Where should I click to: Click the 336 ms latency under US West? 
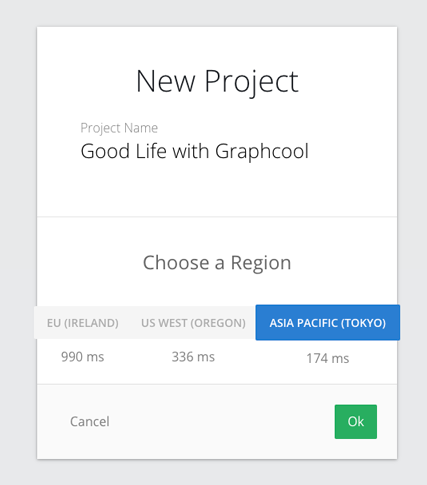point(193,357)
